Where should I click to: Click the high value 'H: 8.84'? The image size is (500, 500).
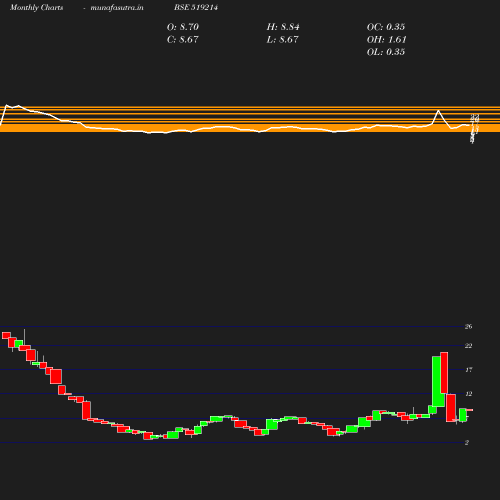[283, 27]
